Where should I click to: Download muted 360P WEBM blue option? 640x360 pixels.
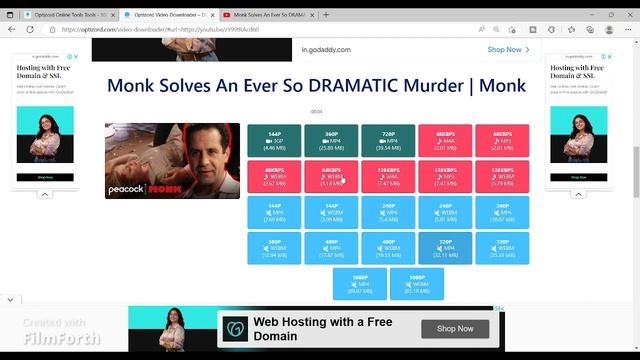pyautogui.click(x=274, y=249)
